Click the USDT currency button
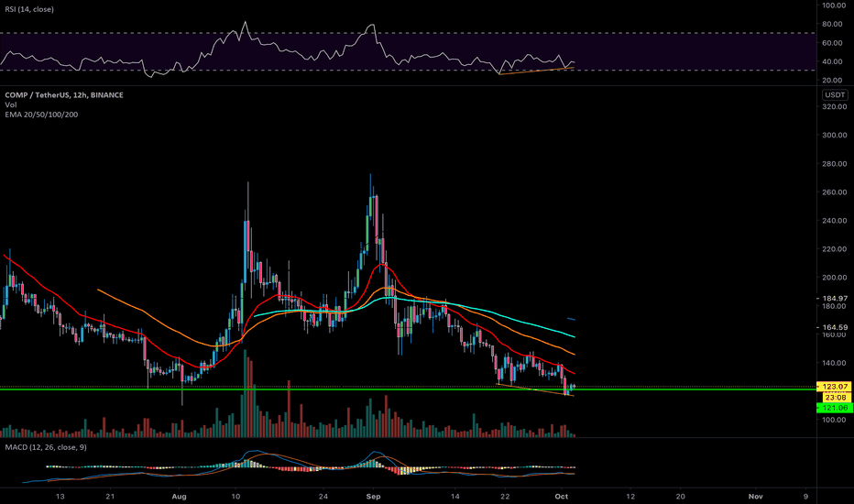 [835, 94]
